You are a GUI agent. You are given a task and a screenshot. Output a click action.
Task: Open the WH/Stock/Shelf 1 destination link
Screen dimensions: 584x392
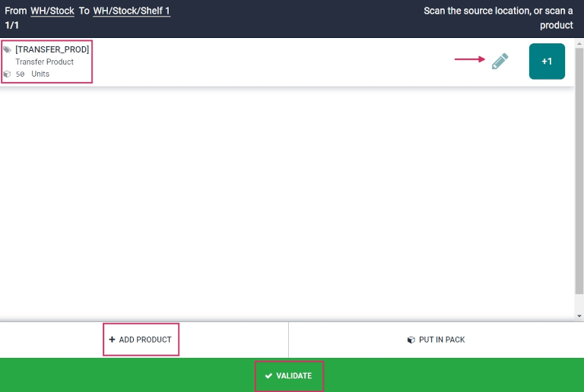pos(132,11)
